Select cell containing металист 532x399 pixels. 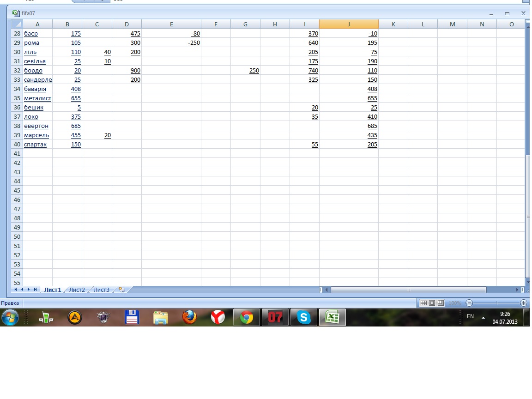38,98
